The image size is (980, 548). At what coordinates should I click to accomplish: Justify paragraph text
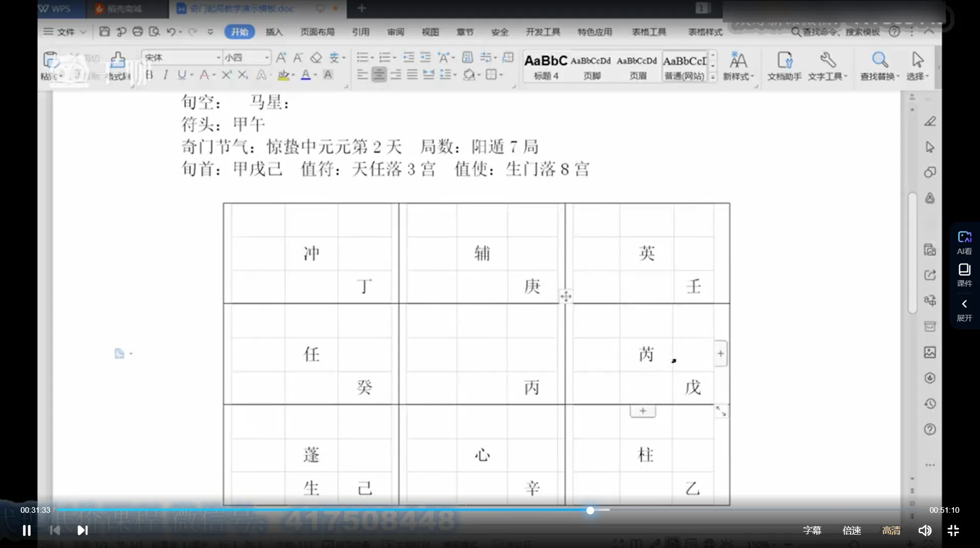pyautogui.click(x=412, y=75)
